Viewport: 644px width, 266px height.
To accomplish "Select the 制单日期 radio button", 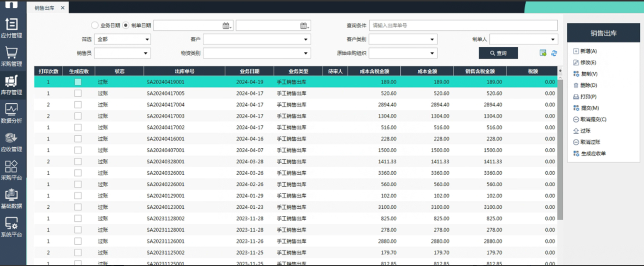I will (126, 25).
